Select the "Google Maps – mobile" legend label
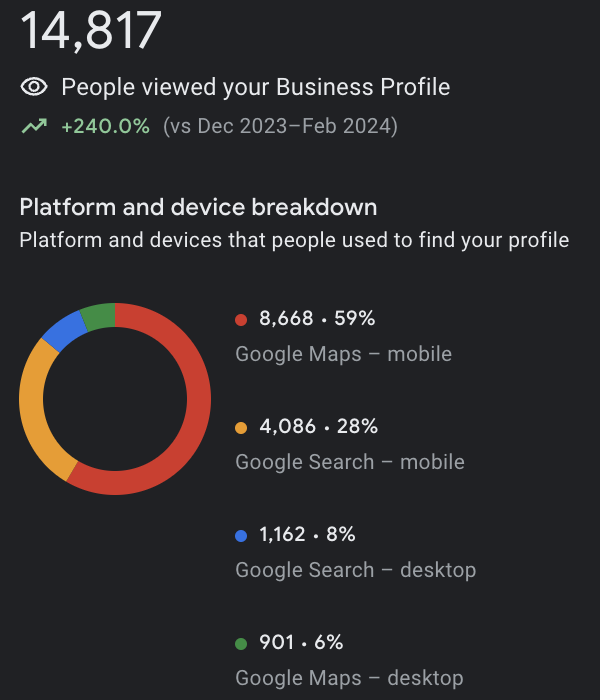This screenshot has width=600, height=700. [343, 354]
